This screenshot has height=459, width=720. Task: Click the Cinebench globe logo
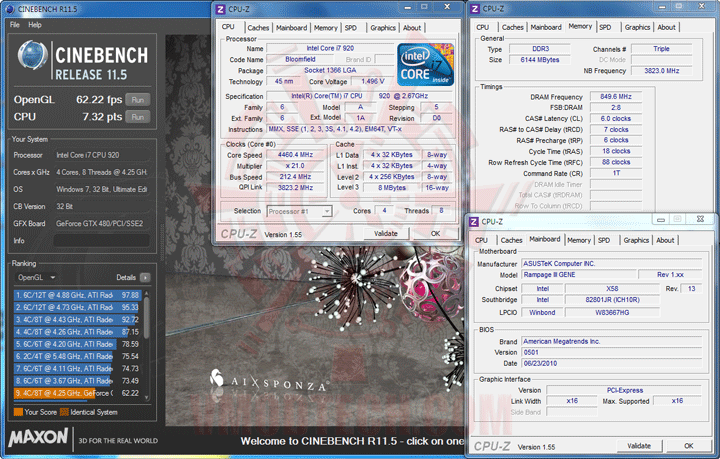point(33,56)
